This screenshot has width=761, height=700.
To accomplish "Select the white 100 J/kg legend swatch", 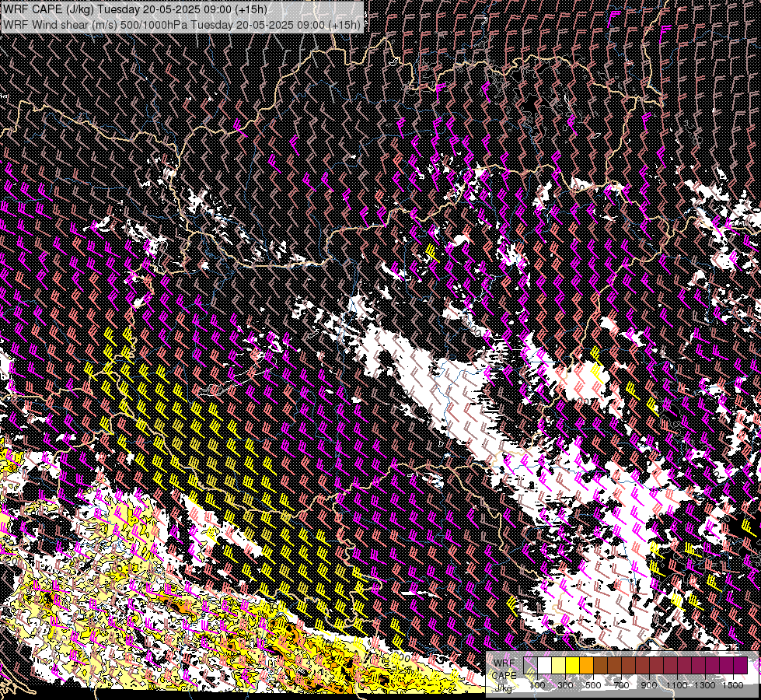I will (x=545, y=665).
